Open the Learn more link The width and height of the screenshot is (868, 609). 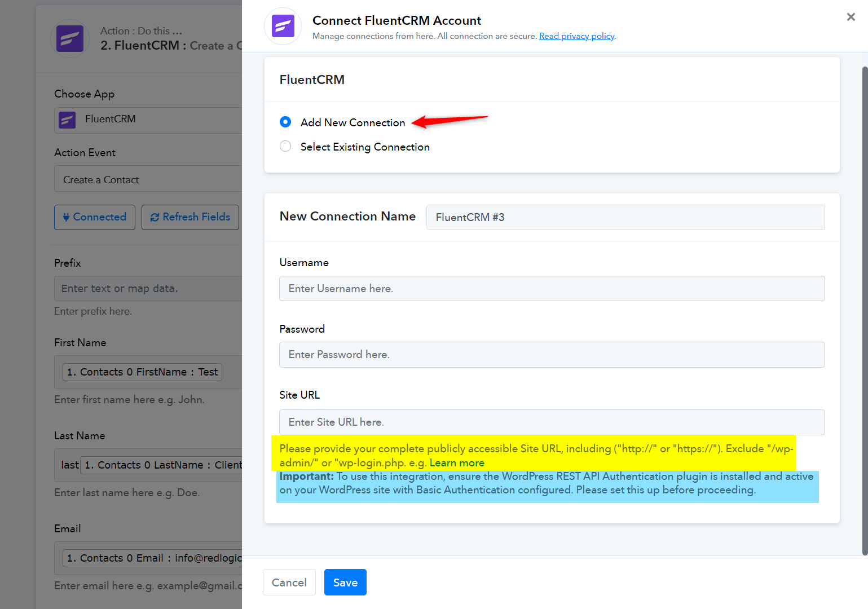(457, 463)
